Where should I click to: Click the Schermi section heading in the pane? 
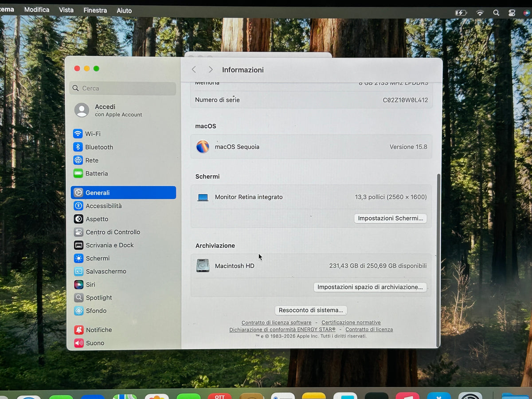pos(207,176)
